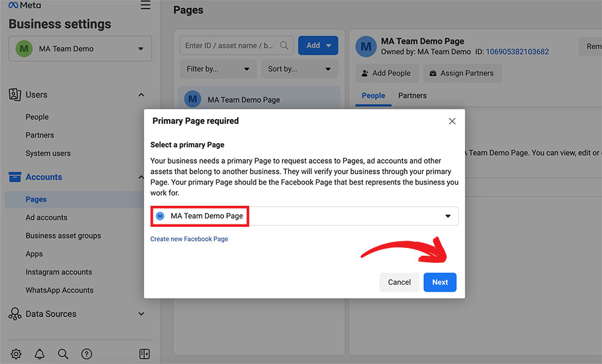This screenshot has width=602, height=364.
Task: Open the Sort by dropdown
Action: click(x=299, y=69)
